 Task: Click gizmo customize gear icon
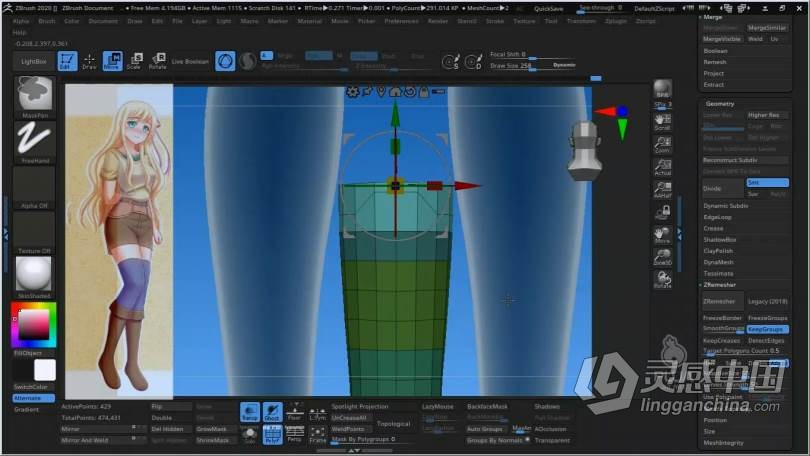[353, 92]
